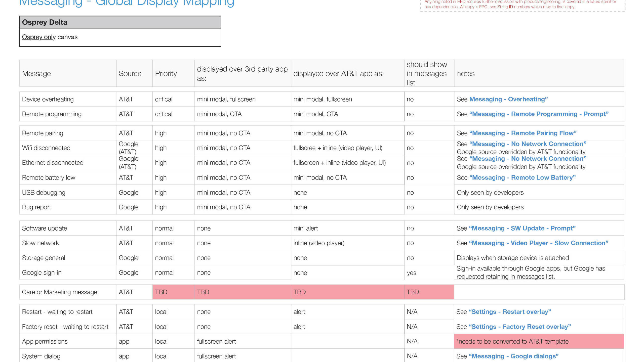This screenshot has width=644, height=362.
Task: Open Settings - Restart overlay link
Action: (510, 312)
